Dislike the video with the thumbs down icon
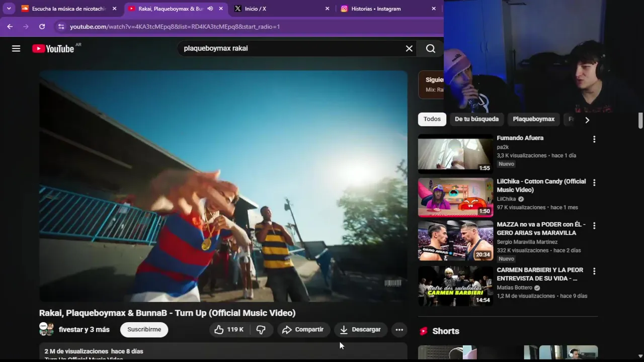Screen dimensions: 644x362 261,330
